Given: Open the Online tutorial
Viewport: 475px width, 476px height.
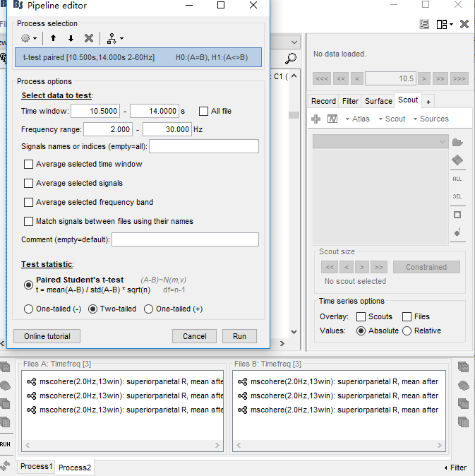Looking at the screenshot, I should click(47, 336).
